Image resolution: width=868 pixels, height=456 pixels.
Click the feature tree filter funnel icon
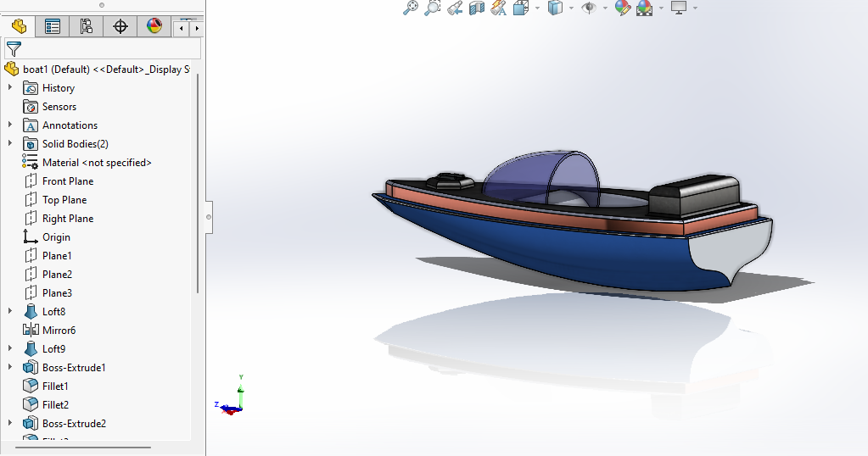point(14,49)
